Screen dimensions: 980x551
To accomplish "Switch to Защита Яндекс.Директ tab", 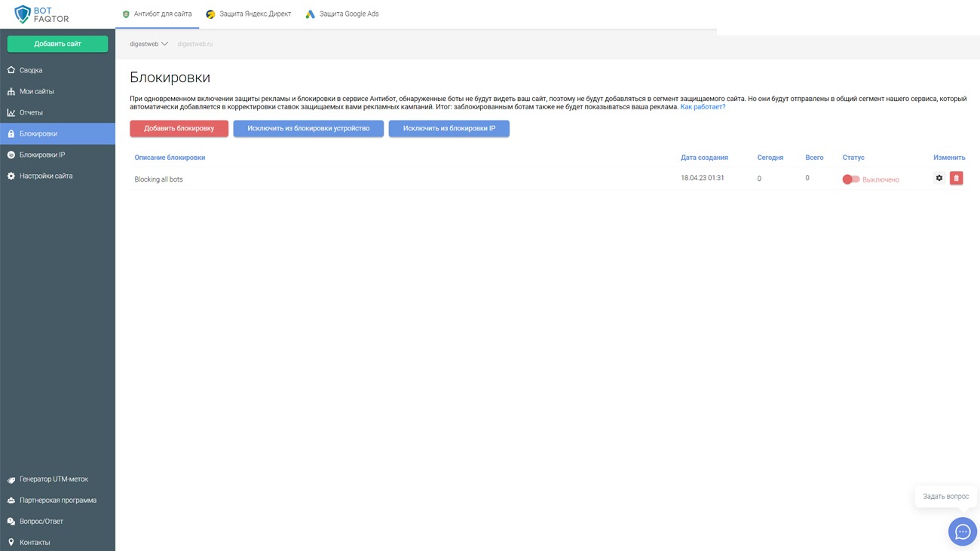I will [x=248, y=14].
